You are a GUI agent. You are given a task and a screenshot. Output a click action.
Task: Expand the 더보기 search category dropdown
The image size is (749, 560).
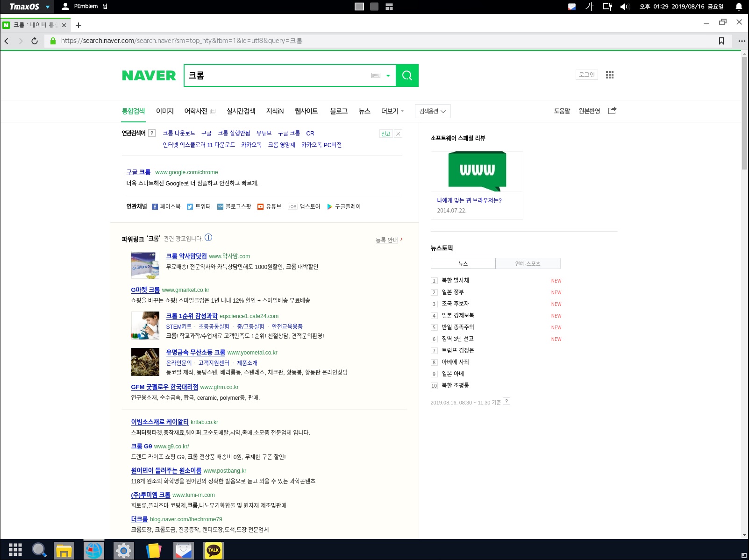391,111
